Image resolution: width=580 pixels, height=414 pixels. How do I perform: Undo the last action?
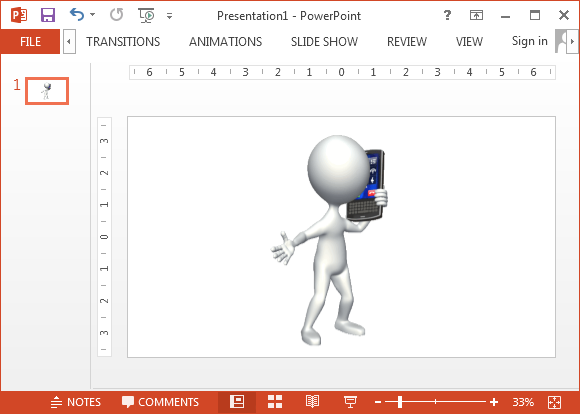coord(77,15)
